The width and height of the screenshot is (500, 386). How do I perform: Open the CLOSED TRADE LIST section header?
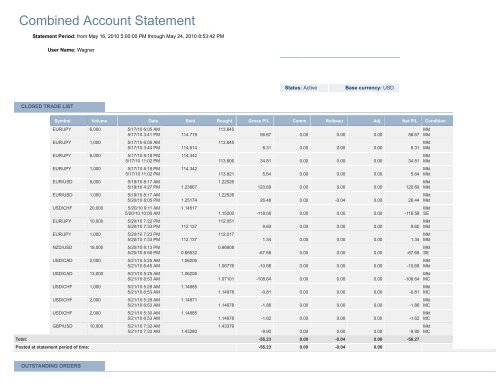point(59,107)
